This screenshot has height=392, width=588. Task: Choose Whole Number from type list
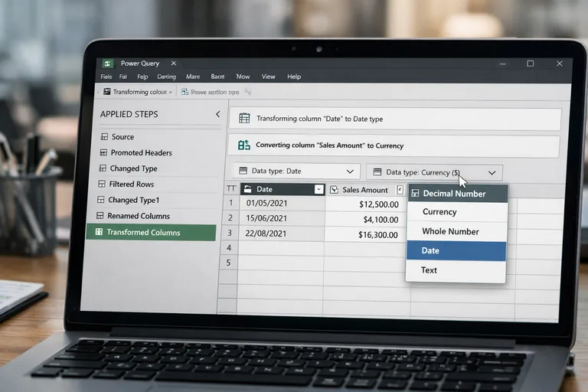pos(457,231)
